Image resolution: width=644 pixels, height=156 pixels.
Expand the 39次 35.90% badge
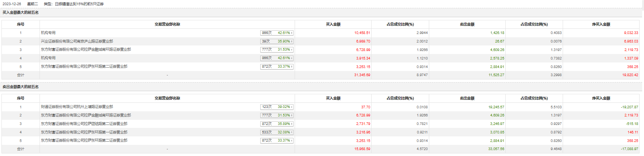tap(277, 41)
